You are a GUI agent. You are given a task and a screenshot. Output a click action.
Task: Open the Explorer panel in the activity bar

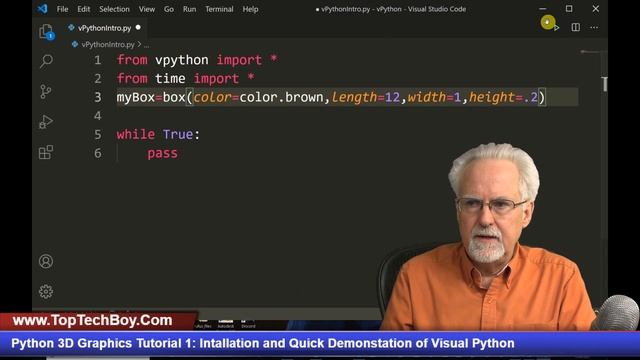click(x=46, y=32)
